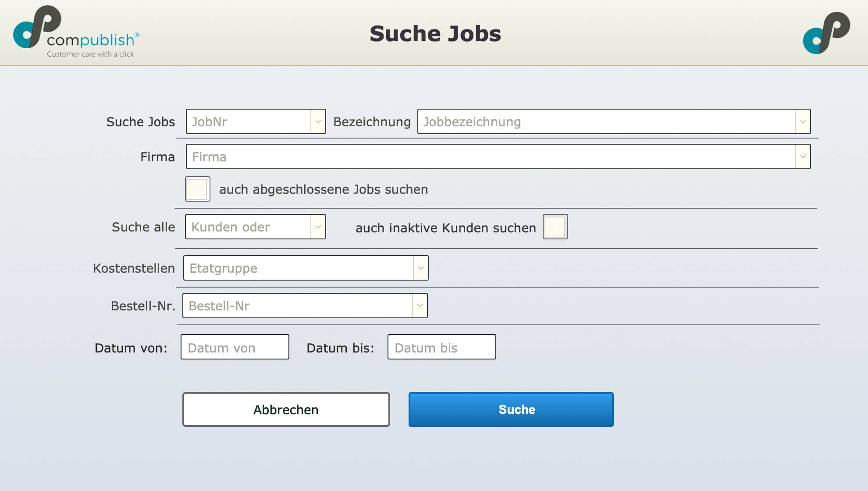Click the 'Kostenstellen' label
The image size is (868, 491).
pyautogui.click(x=134, y=268)
